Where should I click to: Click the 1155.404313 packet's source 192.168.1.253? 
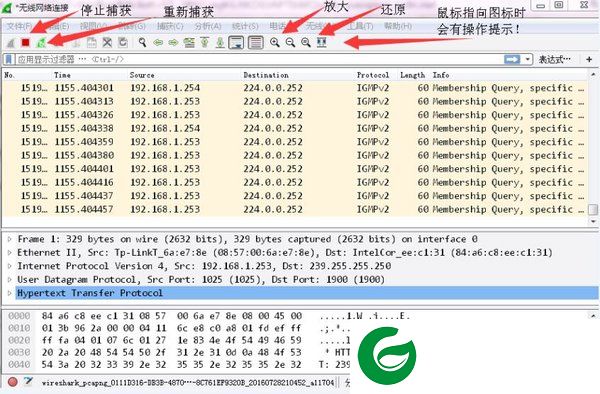click(x=165, y=101)
